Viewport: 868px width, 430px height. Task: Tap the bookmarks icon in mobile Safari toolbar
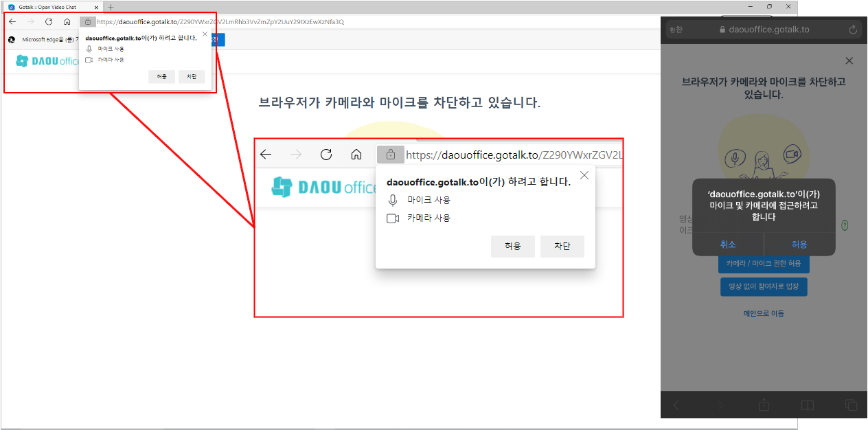coord(808,405)
